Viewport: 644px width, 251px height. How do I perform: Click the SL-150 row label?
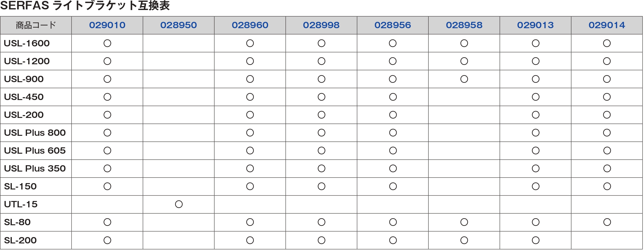coord(20,186)
